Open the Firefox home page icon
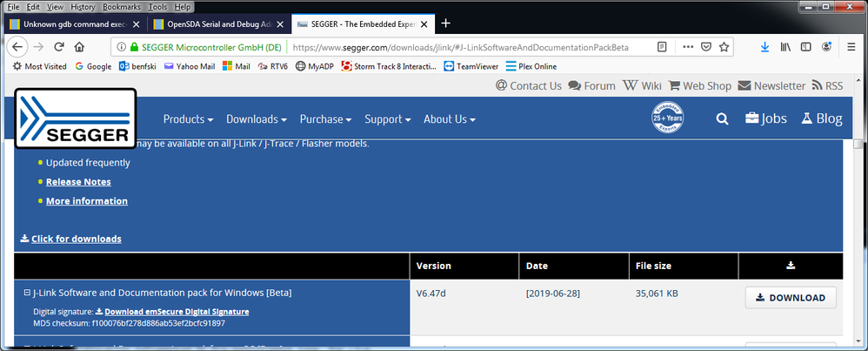868x351 pixels. 79,46
